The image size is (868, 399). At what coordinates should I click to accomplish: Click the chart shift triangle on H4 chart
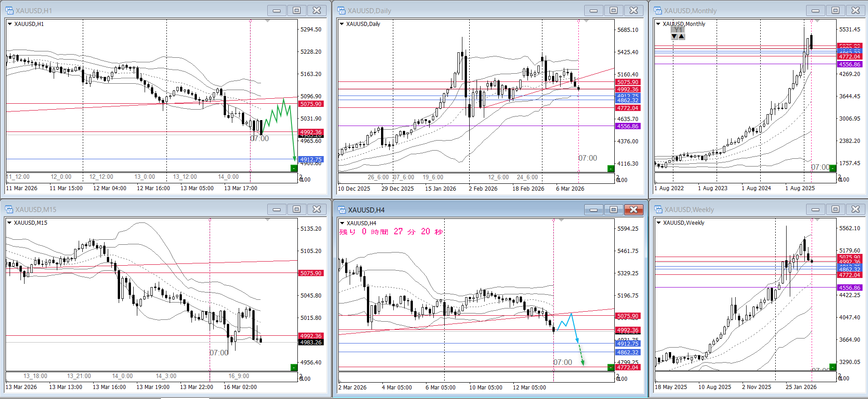(x=562, y=220)
